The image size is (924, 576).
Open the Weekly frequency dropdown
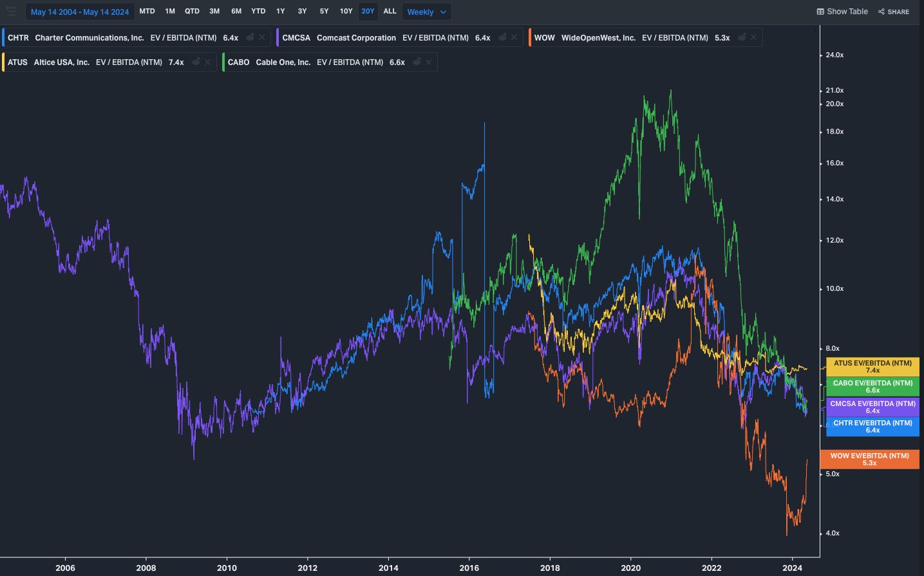pos(426,12)
